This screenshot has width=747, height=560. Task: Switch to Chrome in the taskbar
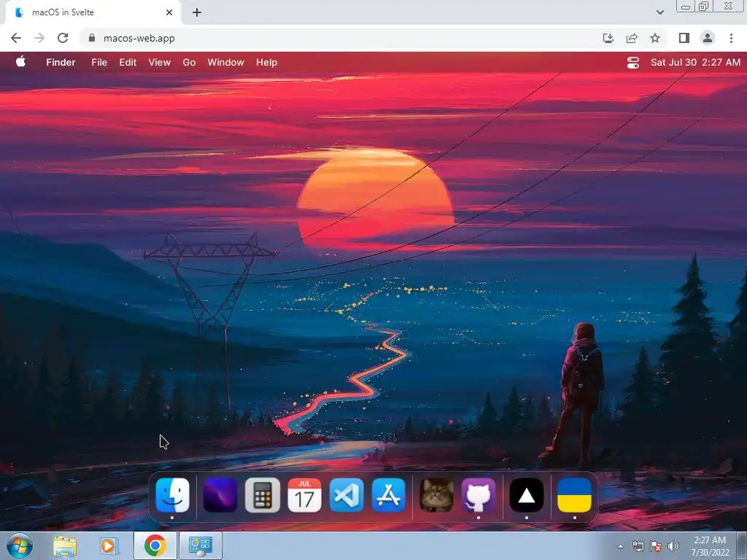pos(155,545)
